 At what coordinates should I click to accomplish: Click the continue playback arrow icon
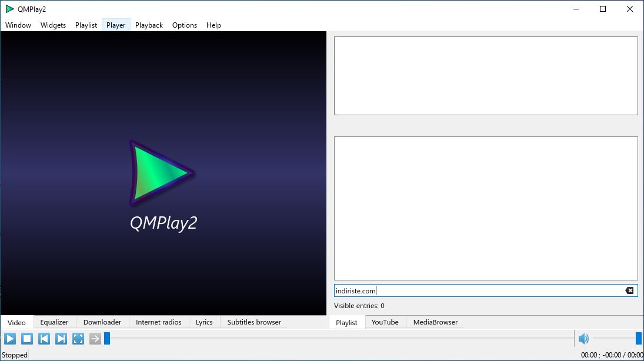point(95,339)
